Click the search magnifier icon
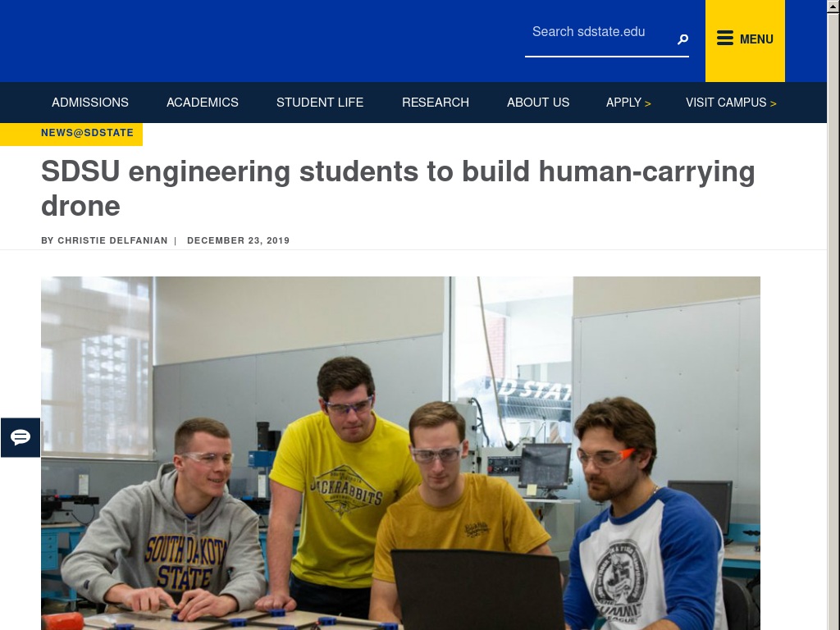The height and width of the screenshot is (630, 840). click(682, 39)
